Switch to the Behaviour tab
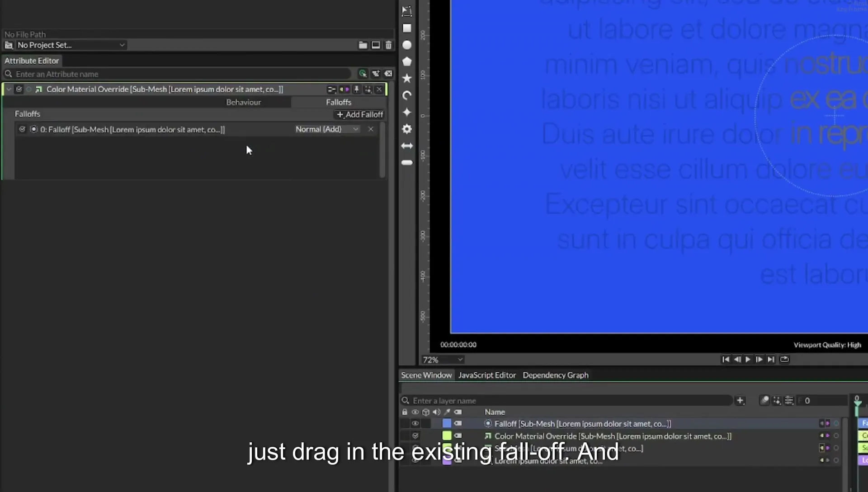Screen dimensions: 868x492 243,102
